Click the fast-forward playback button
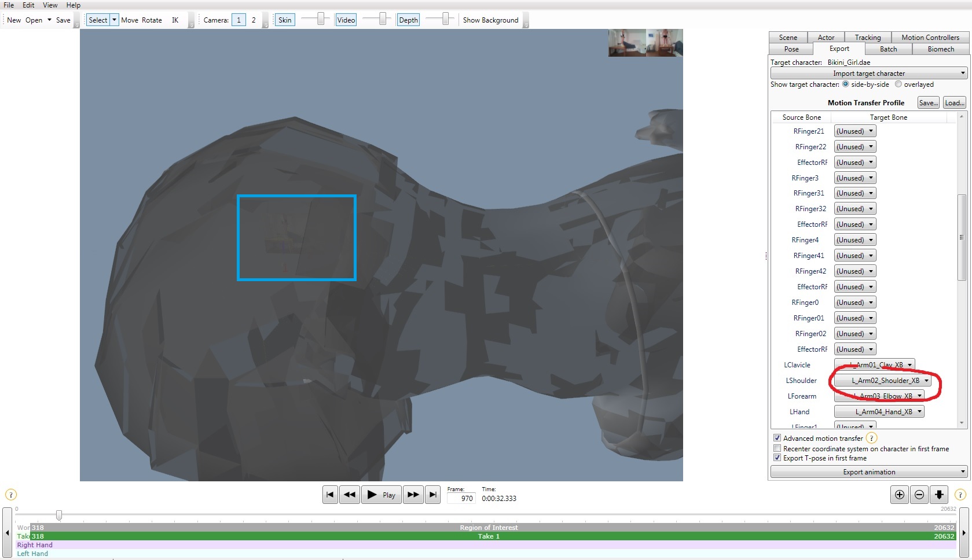 point(413,495)
